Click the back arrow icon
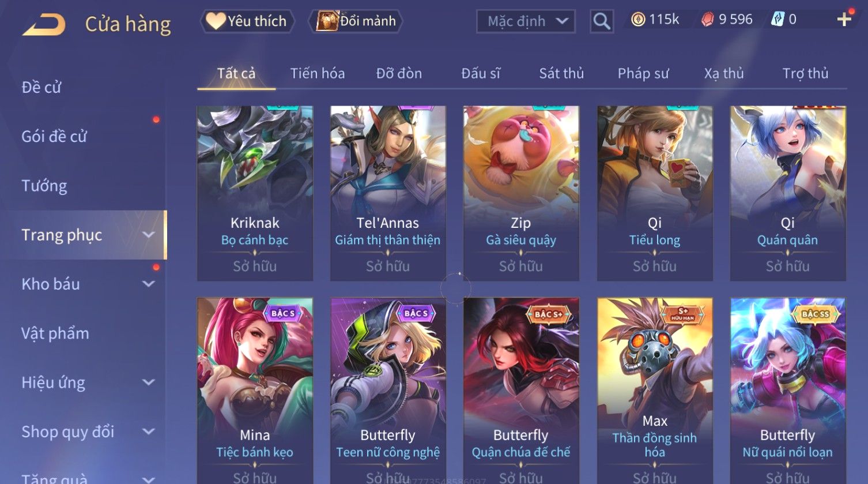The image size is (868, 484). 43,24
